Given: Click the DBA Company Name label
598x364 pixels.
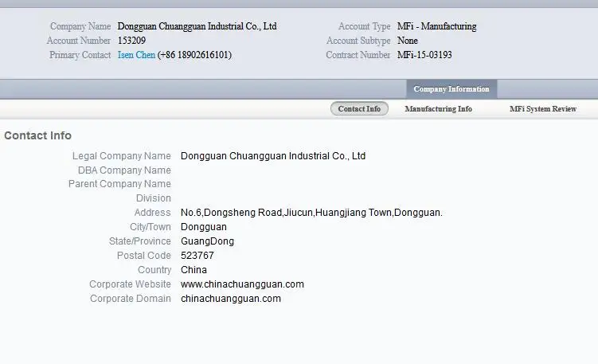Looking at the screenshot, I should 124,170.
